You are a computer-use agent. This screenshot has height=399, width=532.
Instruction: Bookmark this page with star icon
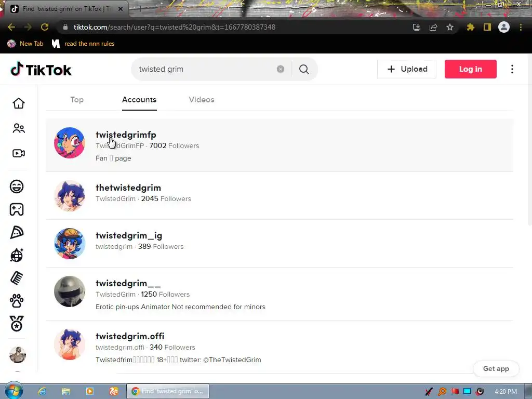click(x=450, y=27)
